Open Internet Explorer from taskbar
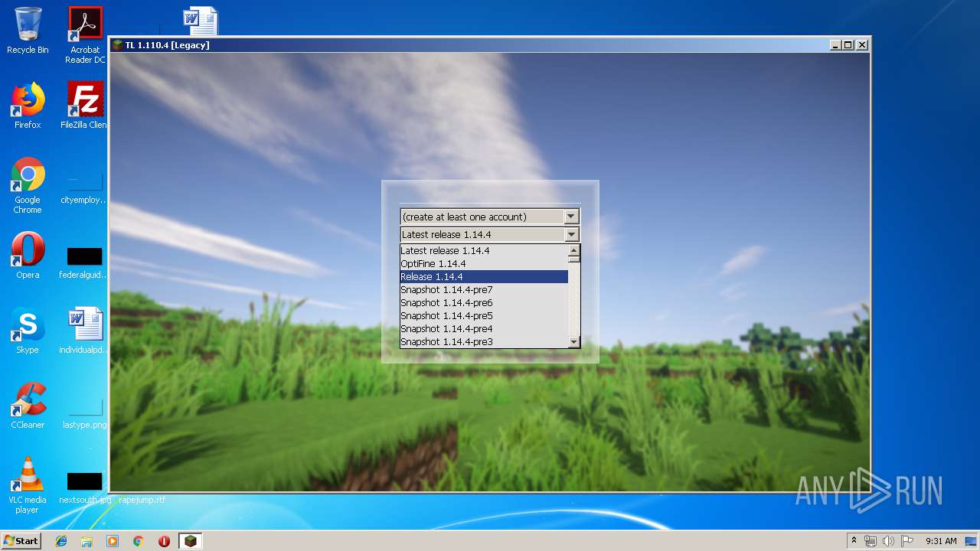This screenshot has width=980, height=551. (61, 541)
